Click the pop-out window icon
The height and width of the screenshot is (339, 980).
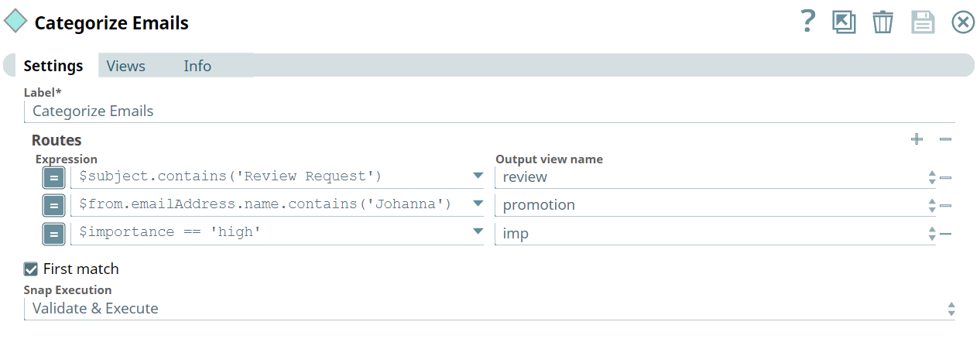click(844, 22)
